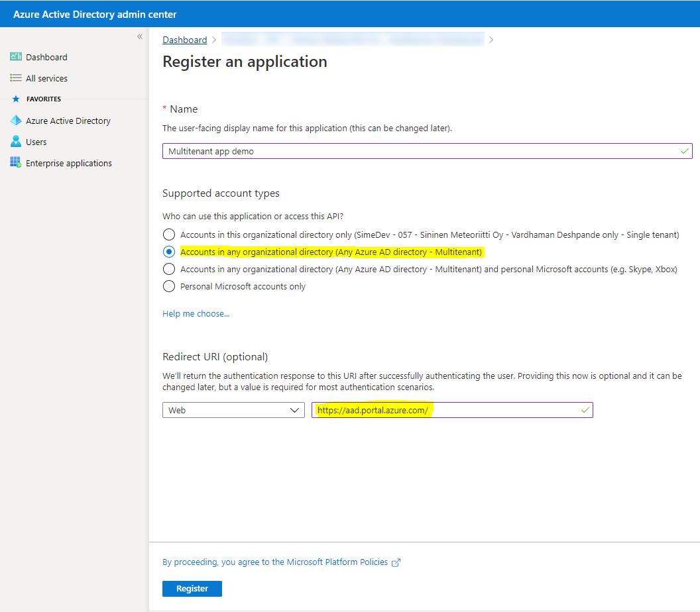Click the Favorites star icon
This screenshot has height=612, width=700.
(16, 99)
